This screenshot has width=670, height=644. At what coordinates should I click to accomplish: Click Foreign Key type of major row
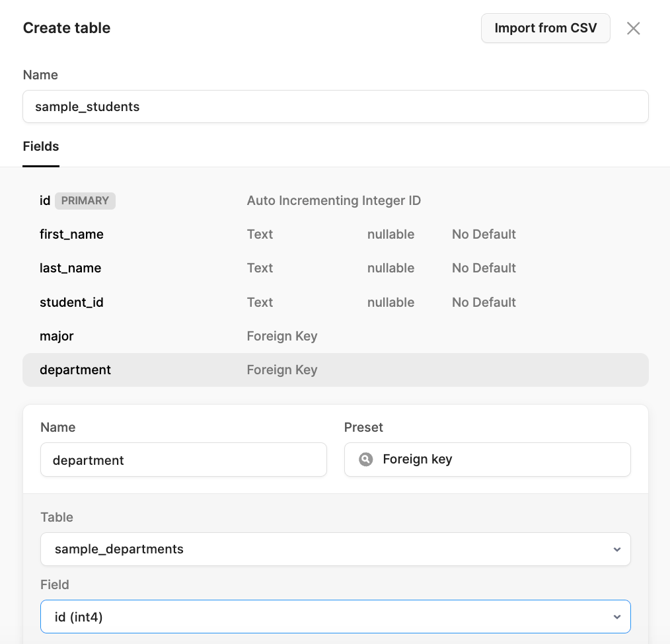[282, 336]
